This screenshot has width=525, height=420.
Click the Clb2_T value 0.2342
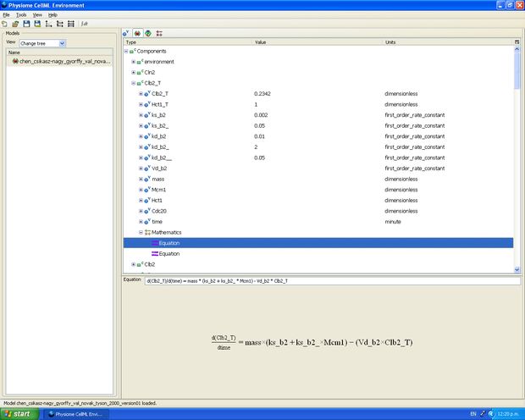262,94
